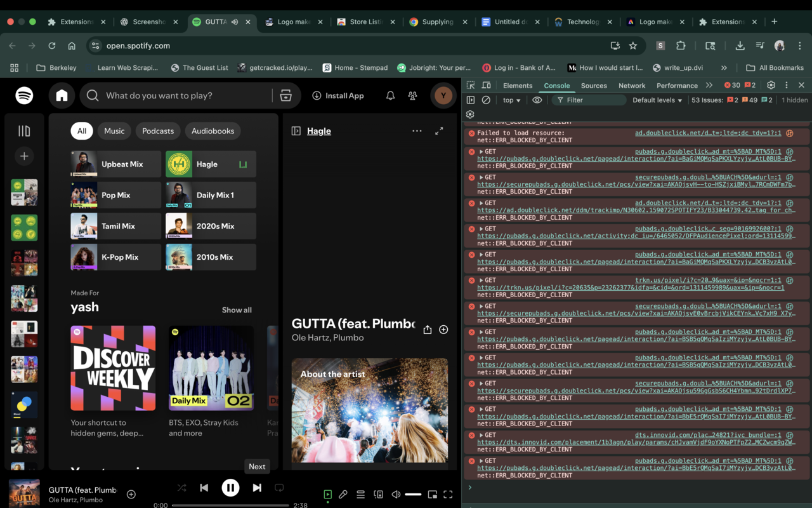
Task: Open DevTools settings gear in top toolbar
Action: pos(771,85)
